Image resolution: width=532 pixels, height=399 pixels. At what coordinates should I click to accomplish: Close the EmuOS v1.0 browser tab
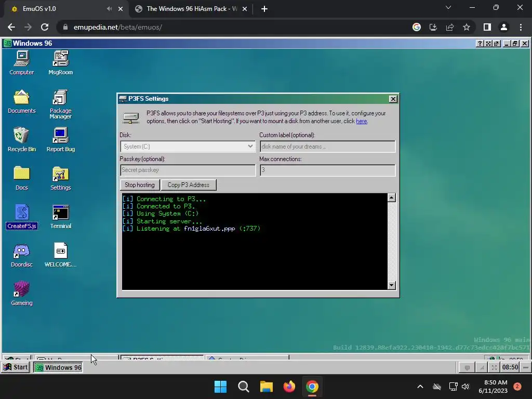pyautogui.click(x=121, y=9)
